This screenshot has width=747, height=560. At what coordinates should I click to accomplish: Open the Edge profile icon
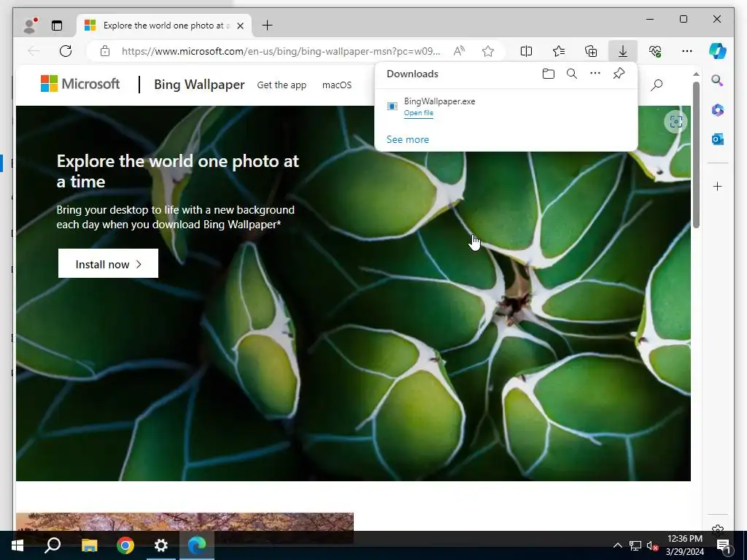[30, 26]
